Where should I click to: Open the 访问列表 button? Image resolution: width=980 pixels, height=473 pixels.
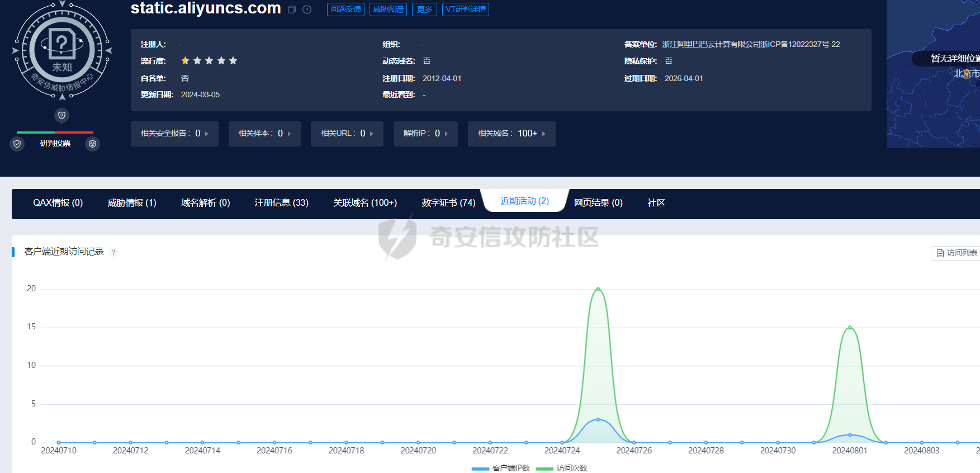coord(957,253)
